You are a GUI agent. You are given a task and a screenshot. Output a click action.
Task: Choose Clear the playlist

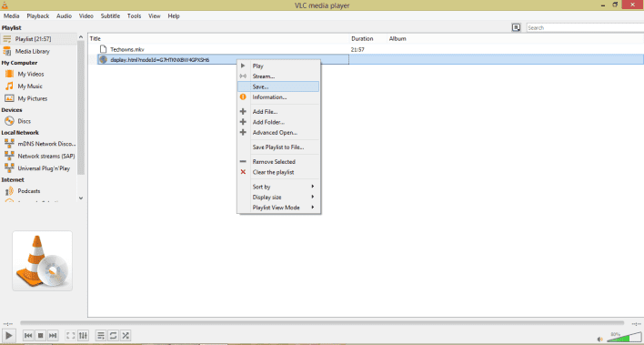coord(278,172)
